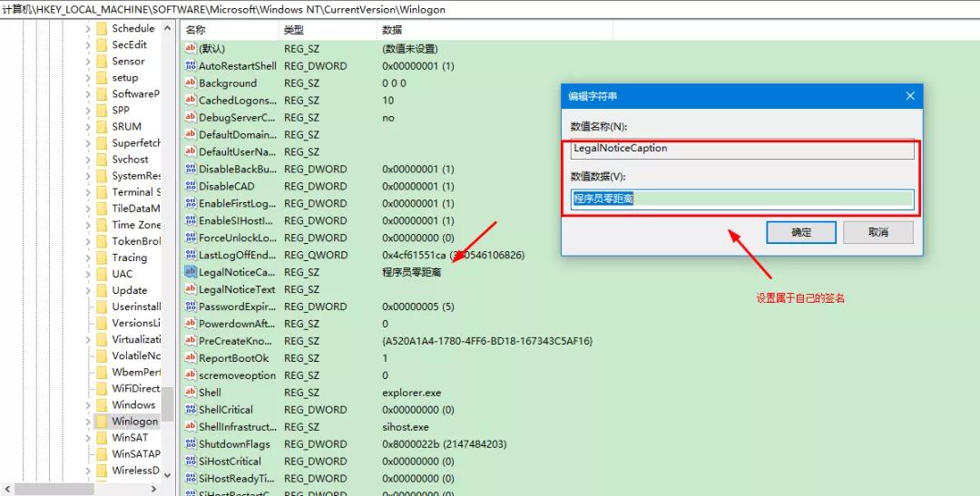Click the tree horizontal scroll right arrow
This screenshot has height=496, width=980.
pos(153,490)
